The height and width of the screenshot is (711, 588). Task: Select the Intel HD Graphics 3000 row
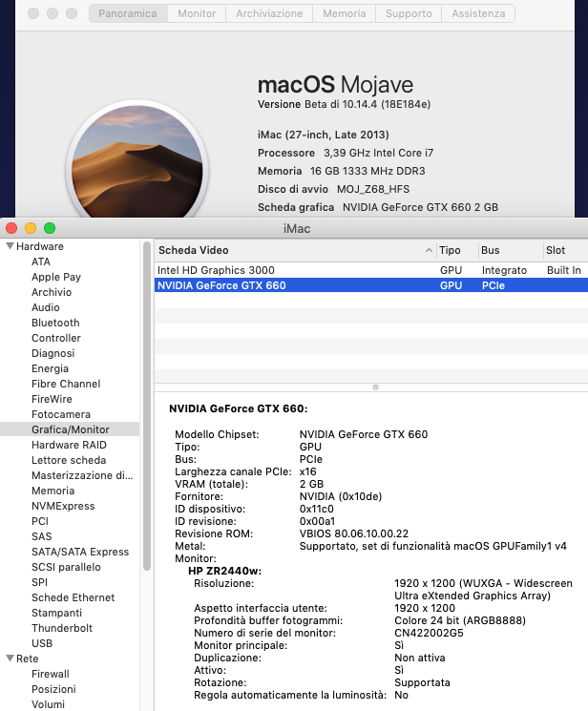click(x=371, y=270)
